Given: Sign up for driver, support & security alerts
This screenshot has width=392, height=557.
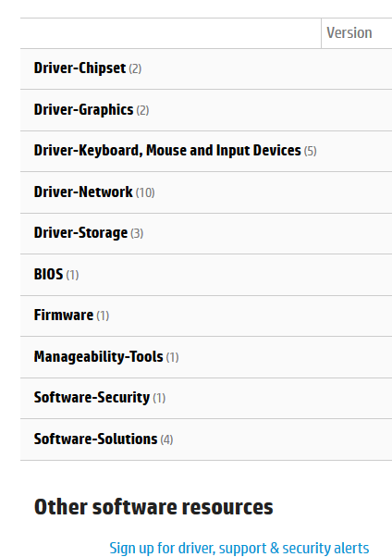Looking at the screenshot, I should tap(239, 548).
